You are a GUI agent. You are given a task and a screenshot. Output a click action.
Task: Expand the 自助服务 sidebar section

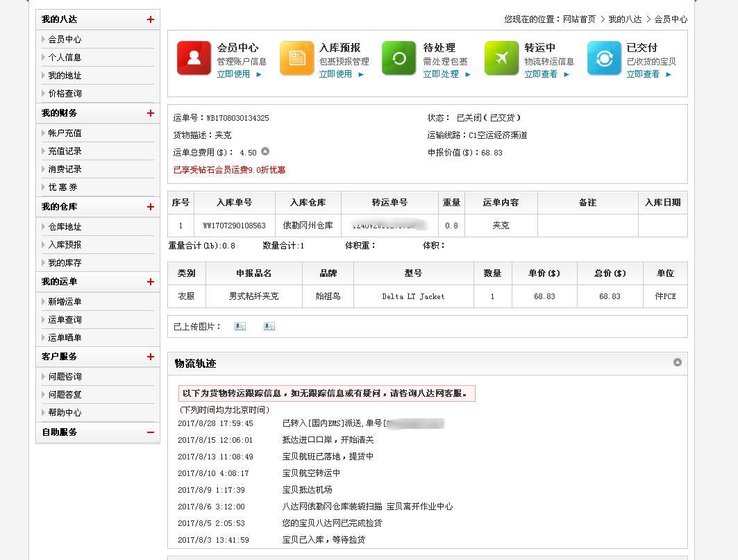pyautogui.click(x=150, y=432)
